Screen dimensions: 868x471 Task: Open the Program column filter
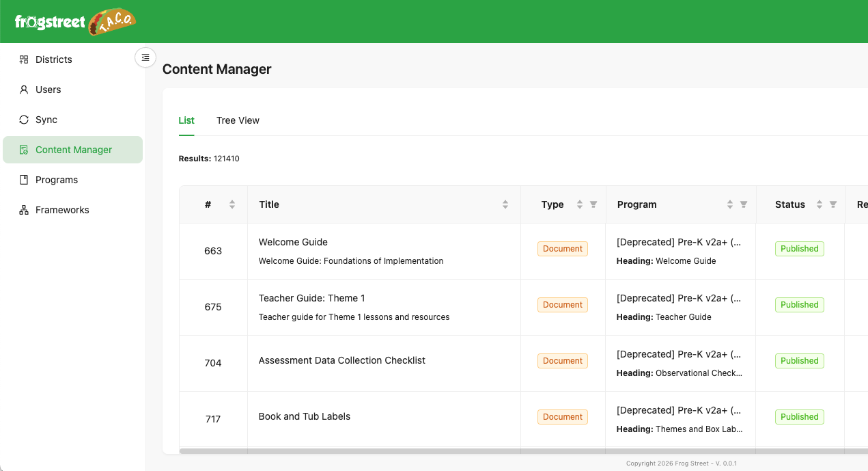[x=744, y=204]
